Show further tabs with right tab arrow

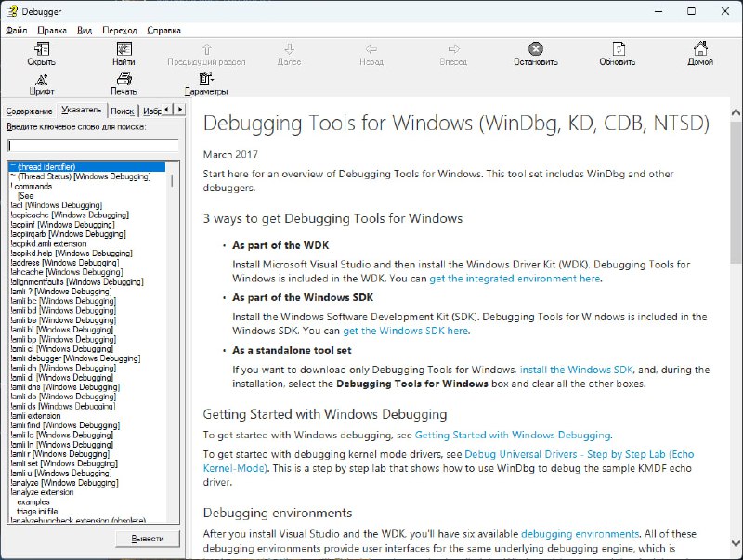[x=179, y=110]
